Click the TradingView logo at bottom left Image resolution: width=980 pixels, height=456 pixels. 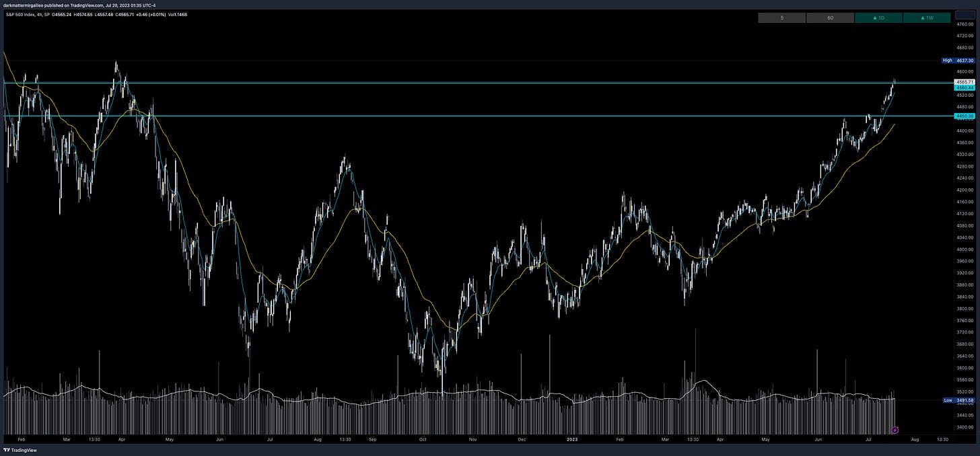[x=19, y=449]
